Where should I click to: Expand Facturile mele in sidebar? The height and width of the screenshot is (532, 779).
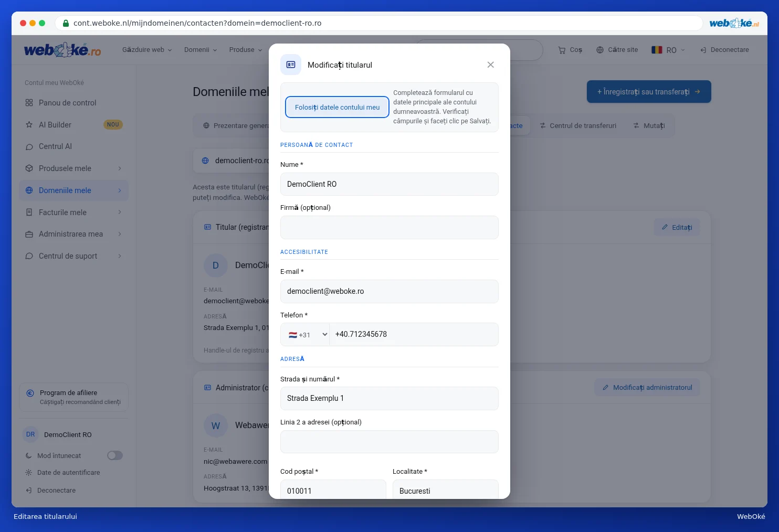pos(73,212)
